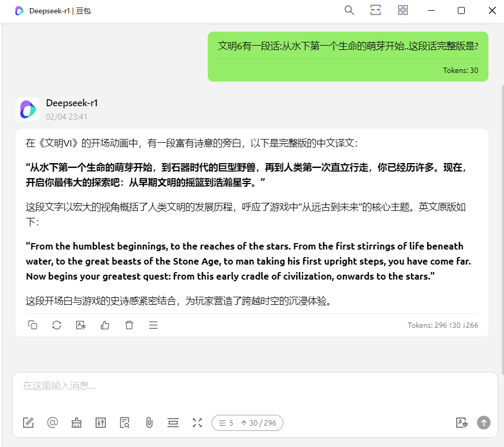Click the bold Chinese translation paragraph
This screenshot has width=504, height=447.
pyautogui.click(x=247, y=175)
